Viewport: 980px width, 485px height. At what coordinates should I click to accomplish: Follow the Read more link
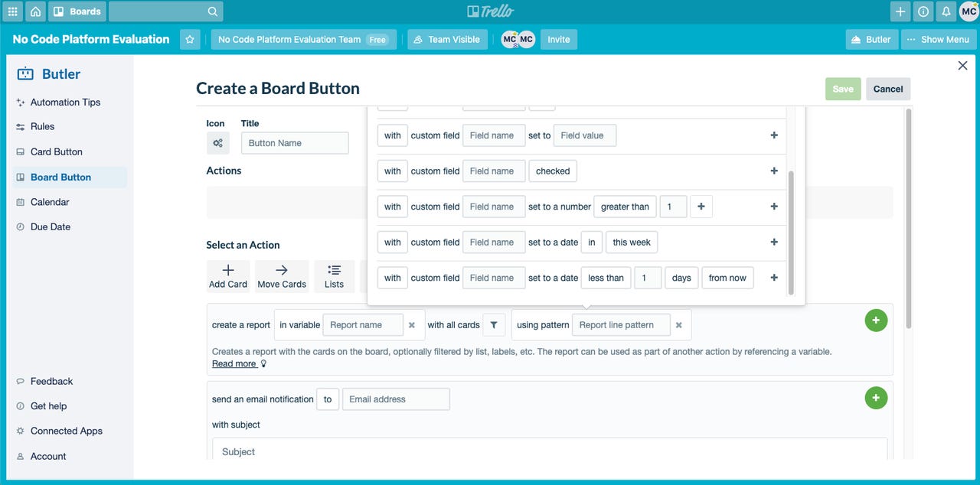click(234, 363)
